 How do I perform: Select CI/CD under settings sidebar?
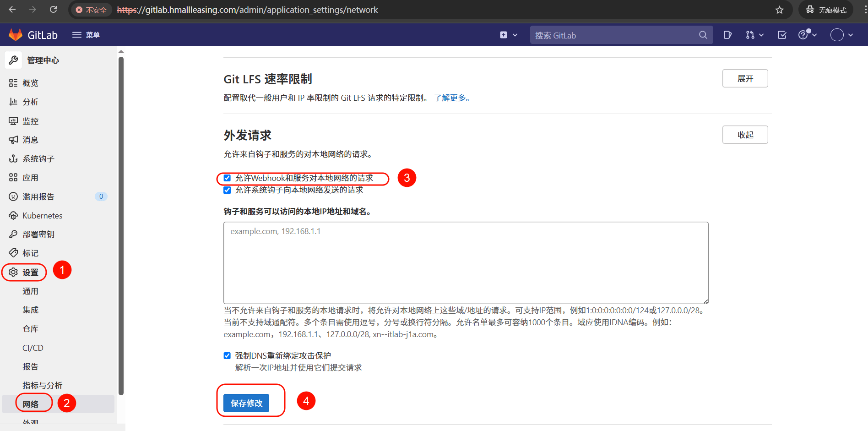(33, 348)
